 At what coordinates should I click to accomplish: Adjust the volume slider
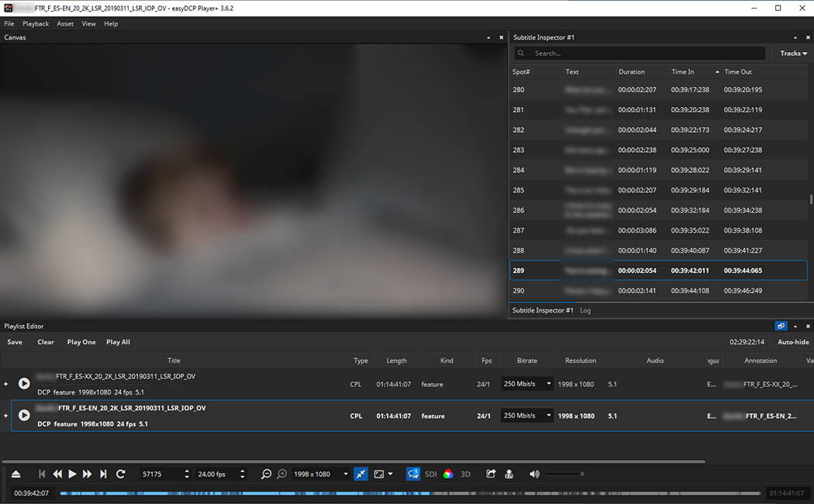click(x=564, y=474)
